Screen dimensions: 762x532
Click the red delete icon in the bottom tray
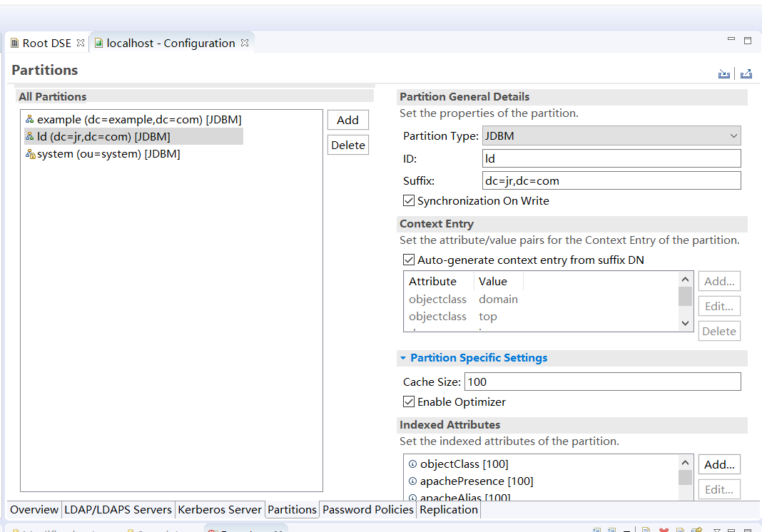point(664,530)
